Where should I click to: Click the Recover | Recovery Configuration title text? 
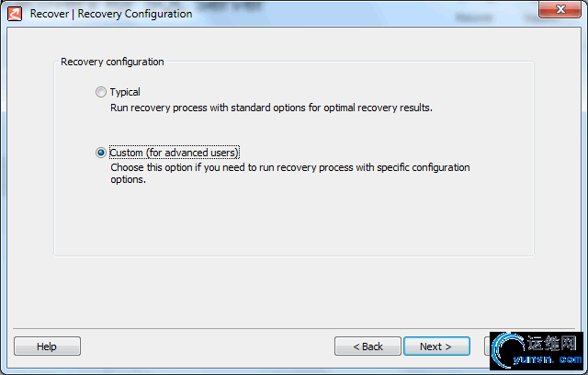coord(111,14)
